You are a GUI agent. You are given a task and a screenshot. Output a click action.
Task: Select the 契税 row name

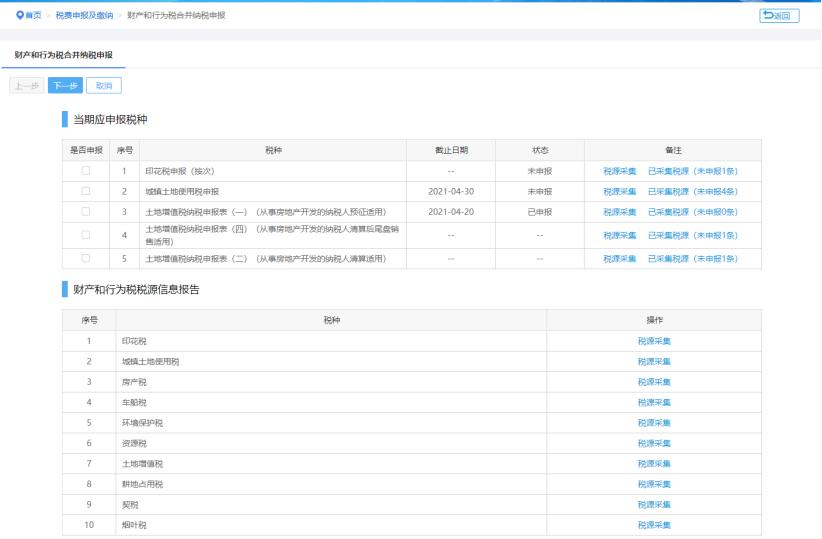click(130, 505)
